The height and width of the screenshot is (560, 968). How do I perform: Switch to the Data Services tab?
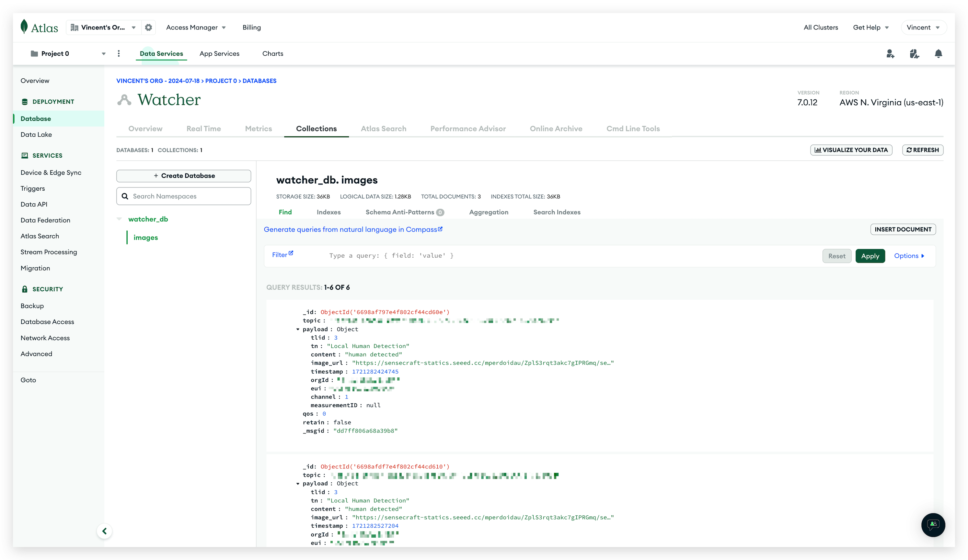[161, 53]
